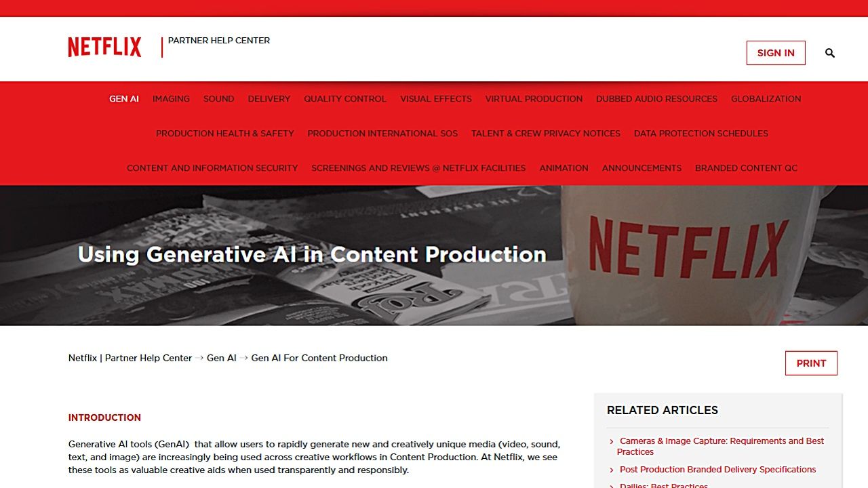
Task: Click the Netflix logo in header
Action: coord(104,47)
